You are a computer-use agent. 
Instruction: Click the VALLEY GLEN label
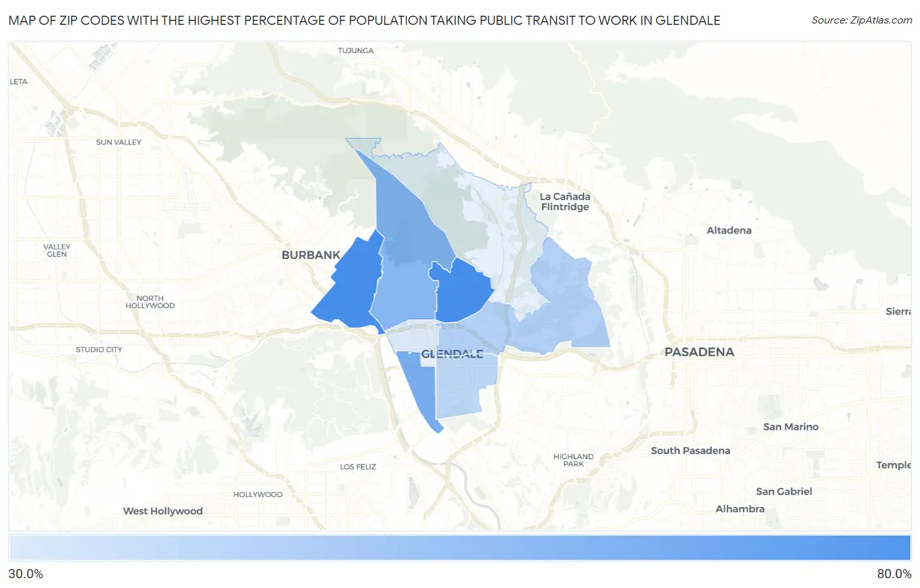[x=57, y=251]
